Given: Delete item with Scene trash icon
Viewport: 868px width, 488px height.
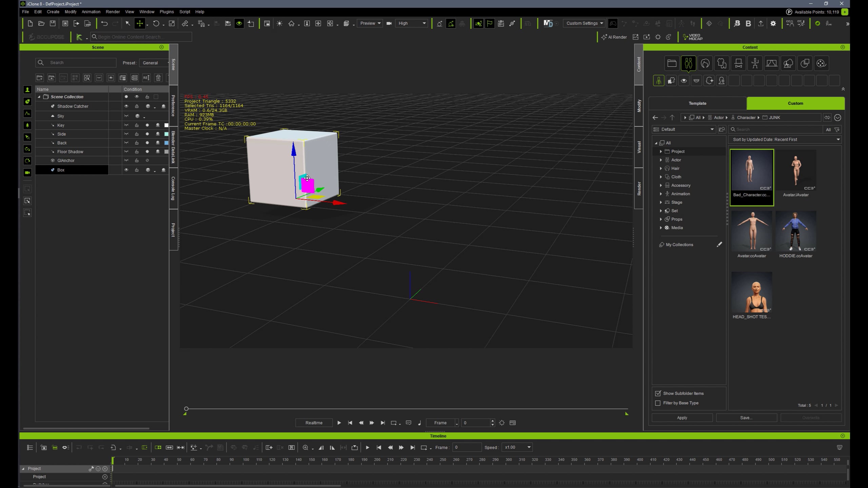Looking at the screenshot, I should coord(158,78).
